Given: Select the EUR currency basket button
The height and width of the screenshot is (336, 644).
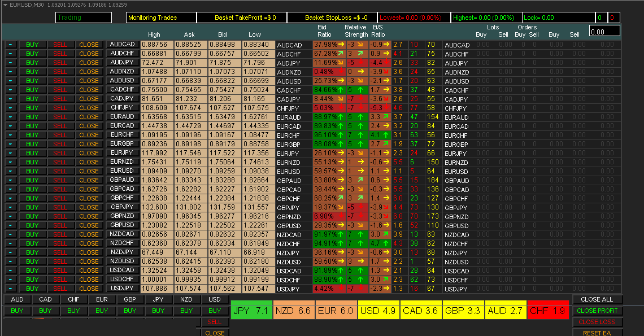Looking at the screenshot, I should click(x=102, y=299).
